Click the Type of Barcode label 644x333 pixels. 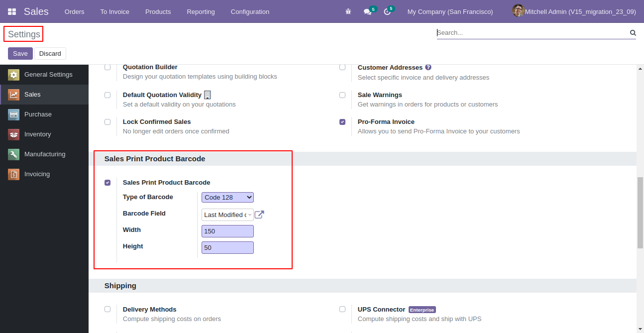coord(148,197)
